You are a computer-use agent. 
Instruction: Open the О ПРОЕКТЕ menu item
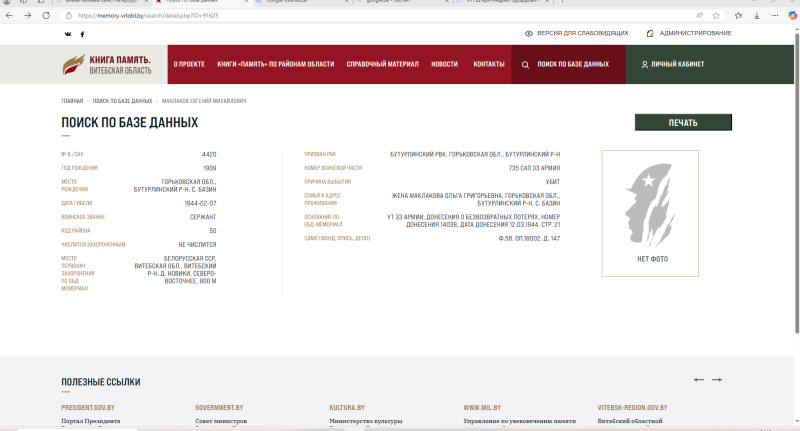189,64
